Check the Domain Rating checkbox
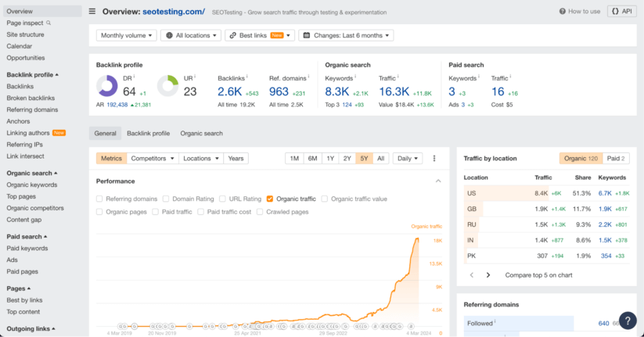Image resolution: width=644 pixels, height=337 pixels. tap(166, 199)
